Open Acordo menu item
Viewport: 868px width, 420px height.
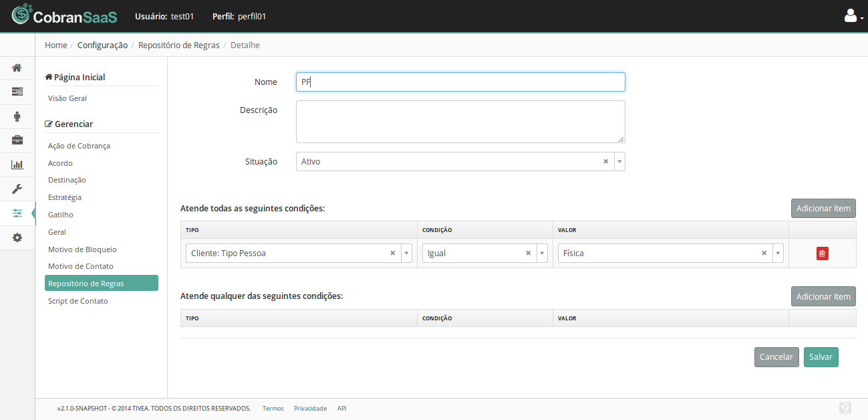pyautogui.click(x=60, y=163)
